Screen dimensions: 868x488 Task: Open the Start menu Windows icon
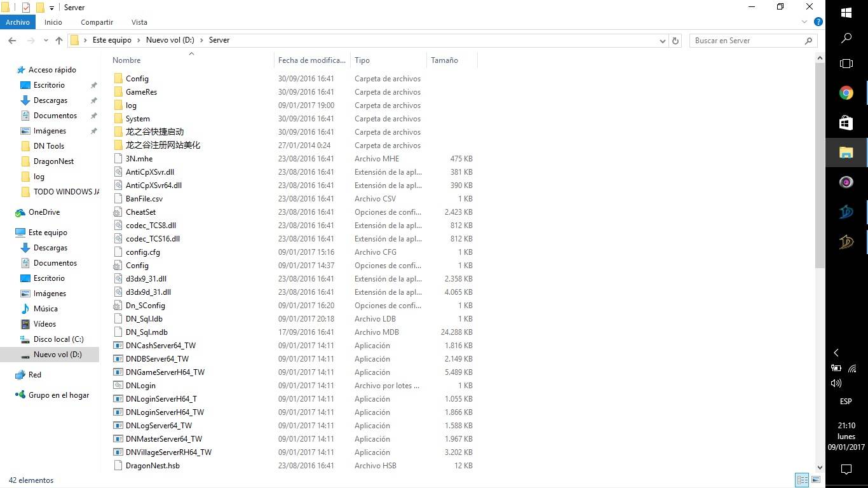click(846, 13)
